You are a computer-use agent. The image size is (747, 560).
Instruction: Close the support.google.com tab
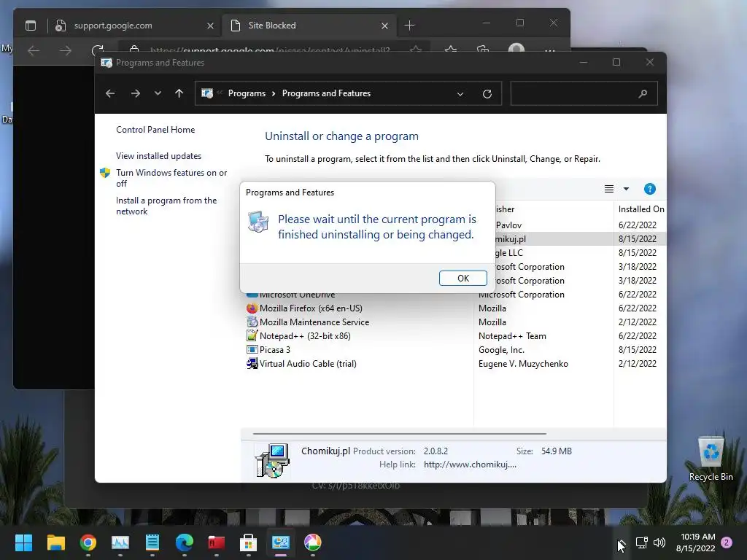coord(210,26)
